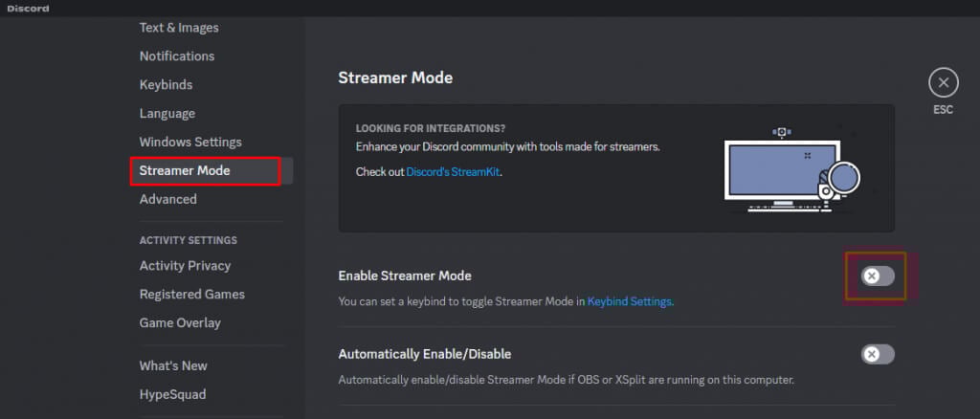The image size is (980, 419).
Task: Click the Discord title bar logo
Action: [28, 9]
